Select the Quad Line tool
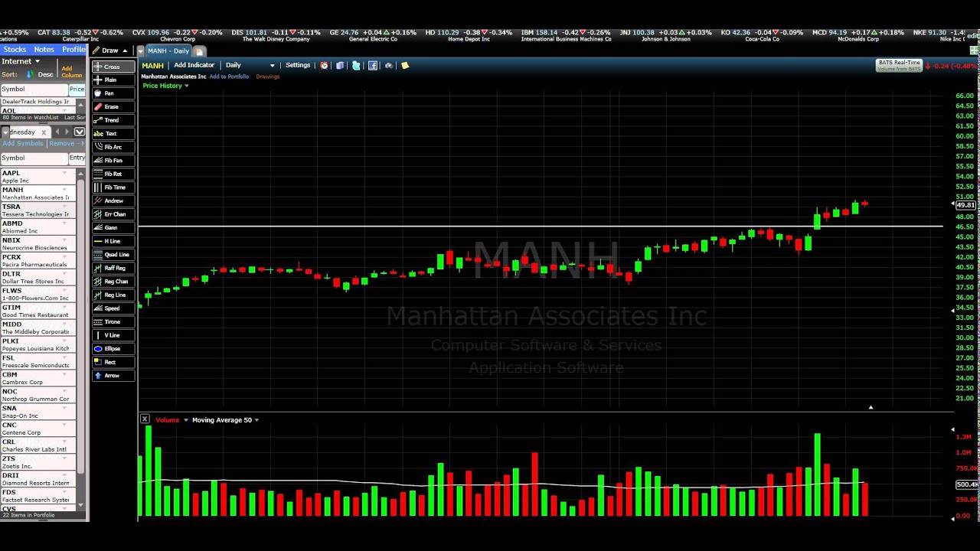The height and width of the screenshot is (551, 980). [113, 254]
